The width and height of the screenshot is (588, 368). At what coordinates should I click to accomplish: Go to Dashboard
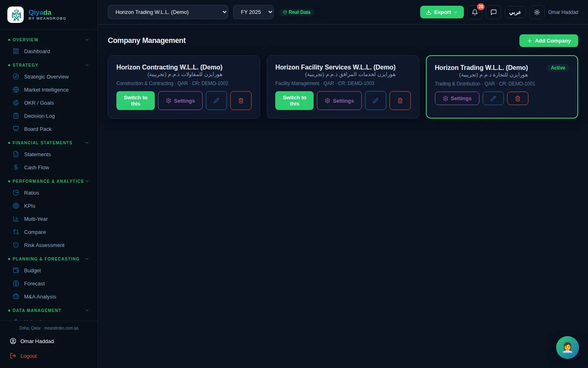coord(49,52)
